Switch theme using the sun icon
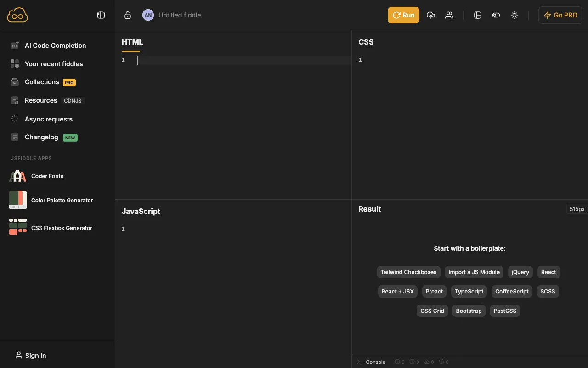588x368 pixels. point(514,15)
